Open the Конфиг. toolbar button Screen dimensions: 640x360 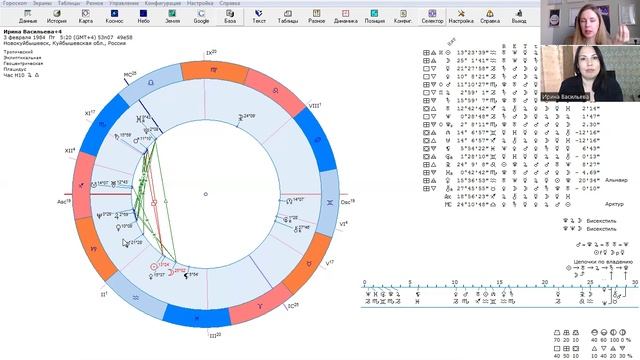(x=403, y=17)
